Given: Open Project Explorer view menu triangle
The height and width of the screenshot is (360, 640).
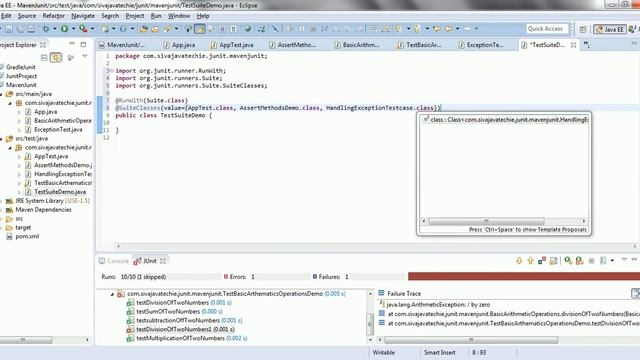Looking at the screenshot, I should click(84, 57).
